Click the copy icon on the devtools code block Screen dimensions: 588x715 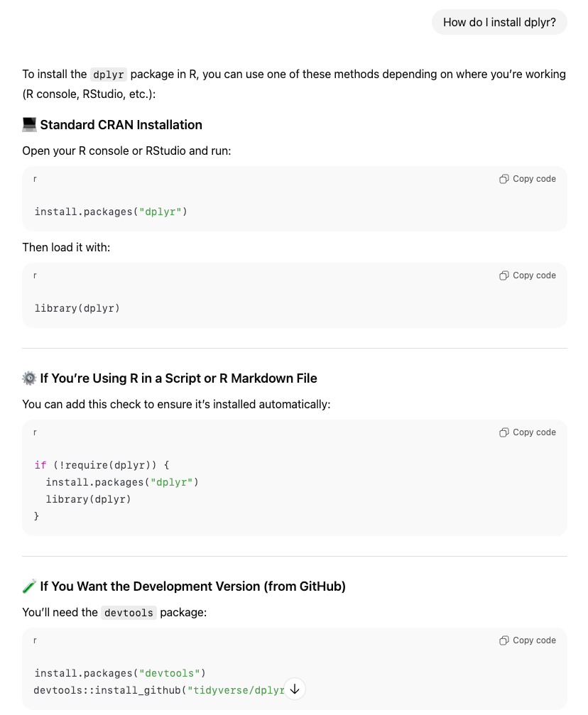pyautogui.click(x=504, y=640)
